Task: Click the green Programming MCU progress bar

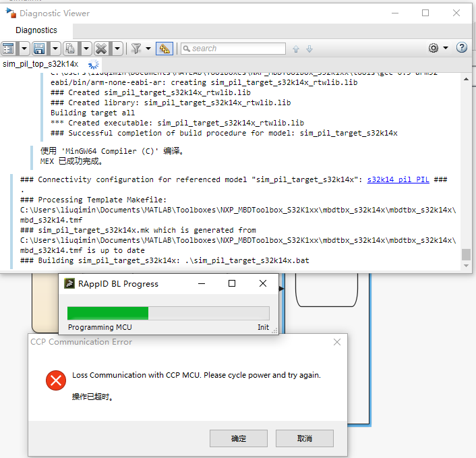Action: click(168, 313)
